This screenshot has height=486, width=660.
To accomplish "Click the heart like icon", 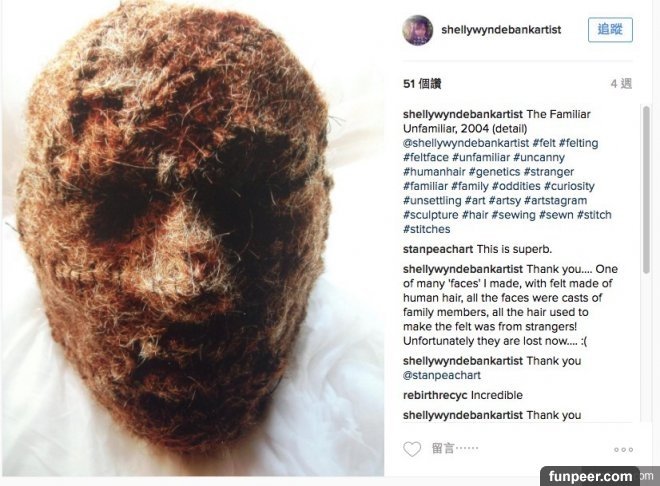I will pyautogui.click(x=412, y=449).
